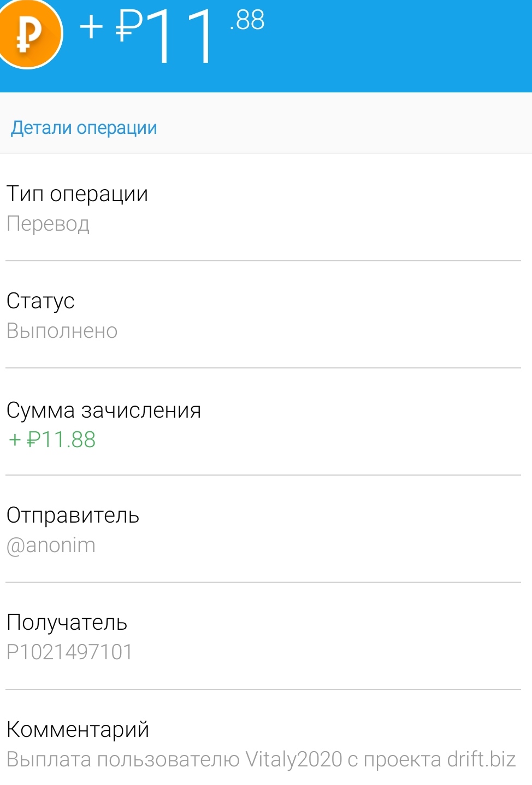Select the "Тип операции" field label
This screenshot has height=785, width=532.
[77, 194]
